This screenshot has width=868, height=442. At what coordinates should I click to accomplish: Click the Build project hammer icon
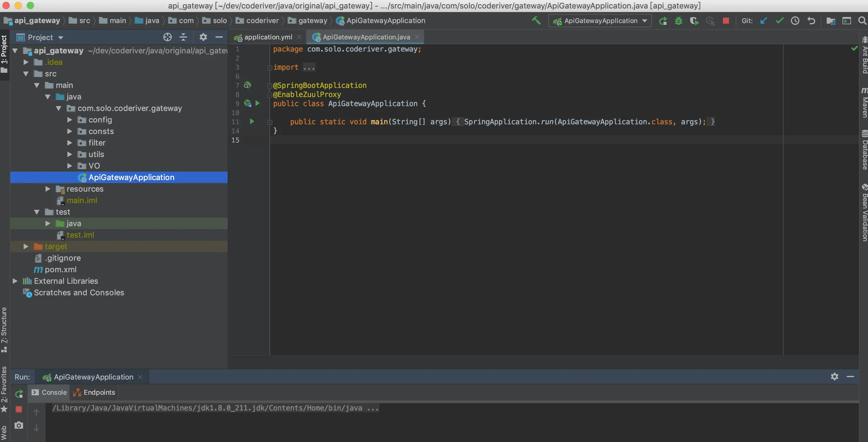click(x=536, y=21)
